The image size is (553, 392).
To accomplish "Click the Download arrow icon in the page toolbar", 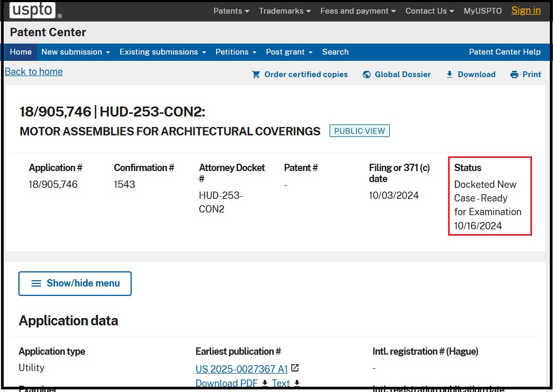I will [x=450, y=75].
